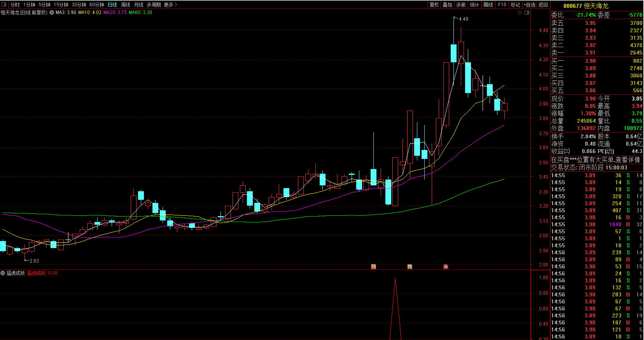
Task: Click the 叠加 overlay button
Action: coord(448,5)
